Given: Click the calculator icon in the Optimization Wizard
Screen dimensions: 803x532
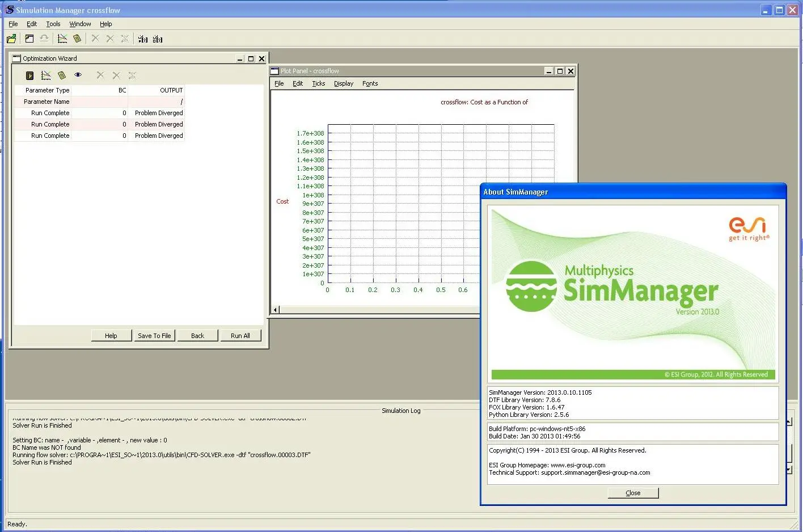Looking at the screenshot, I should click(62, 75).
